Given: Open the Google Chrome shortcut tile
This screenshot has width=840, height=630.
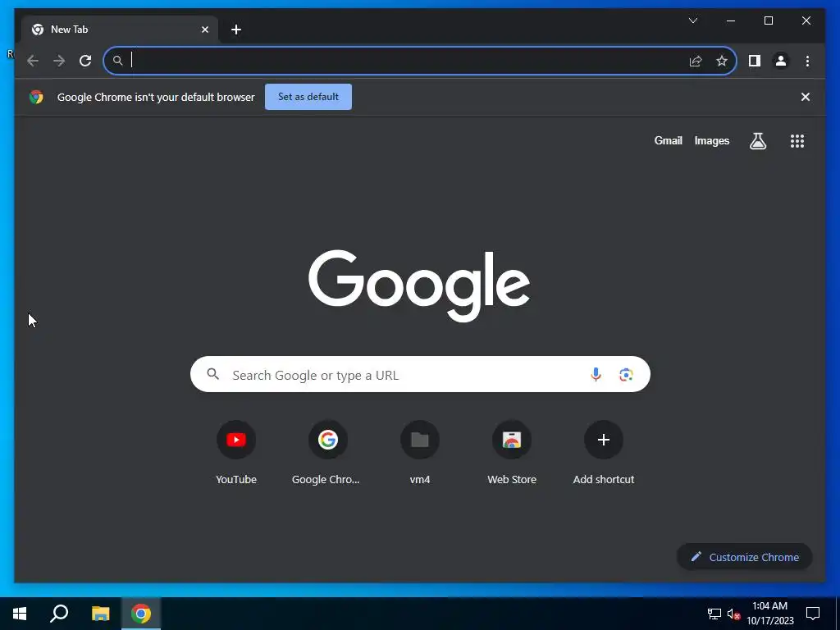Looking at the screenshot, I should pos(328,453).
